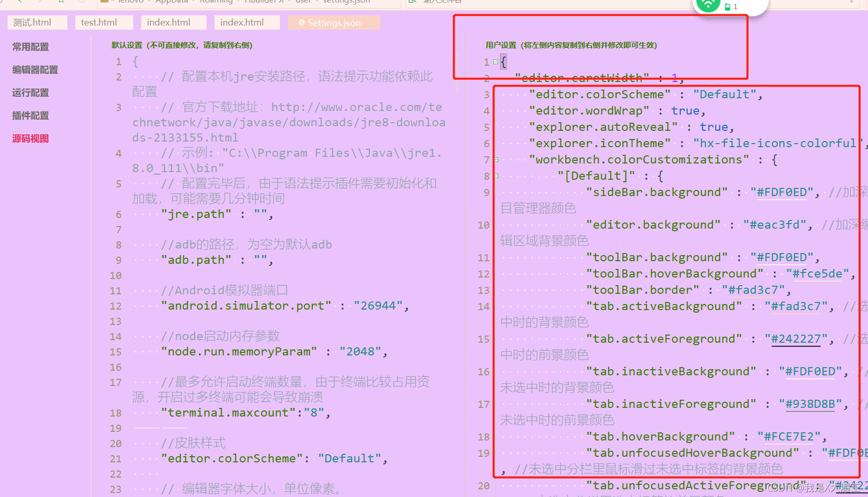
Task: Collapse workbench.colorCustomizations block fold marker
Action: [x=495, y=160]
